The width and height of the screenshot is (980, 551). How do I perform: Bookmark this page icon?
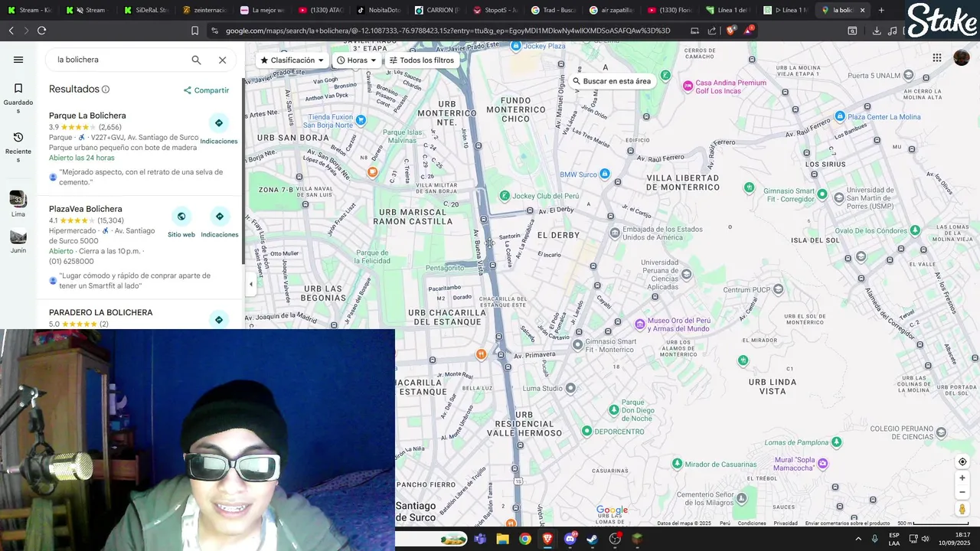194,31
